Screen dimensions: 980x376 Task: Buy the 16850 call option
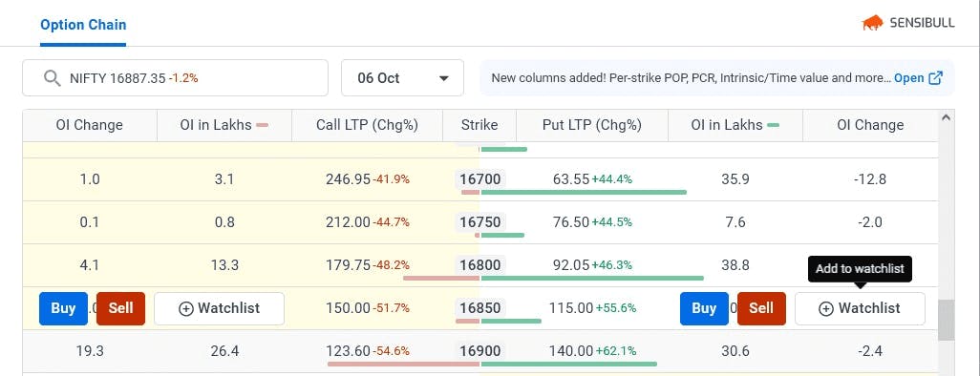[x=63, y=308]
